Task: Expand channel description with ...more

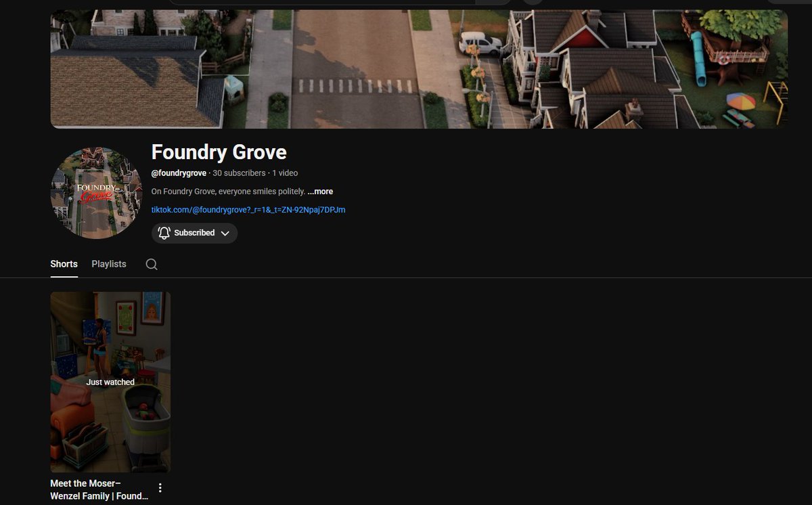Action: (320, 192)
